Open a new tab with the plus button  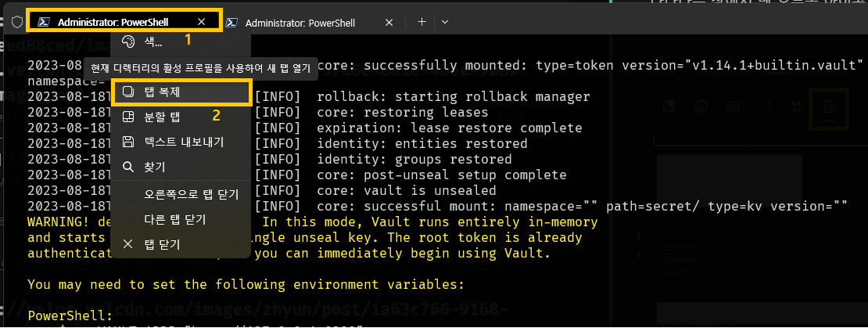(x=421, y=22)
